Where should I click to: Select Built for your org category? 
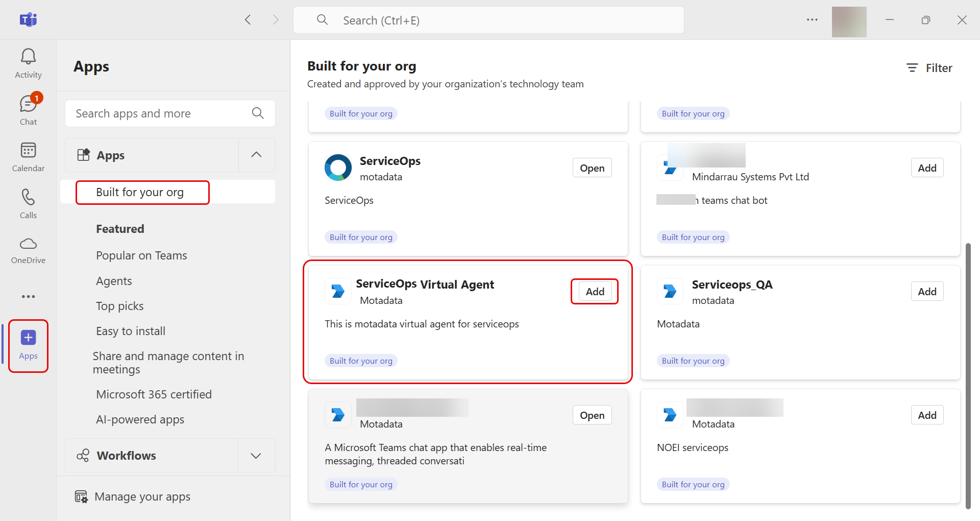tap(140, 193)
